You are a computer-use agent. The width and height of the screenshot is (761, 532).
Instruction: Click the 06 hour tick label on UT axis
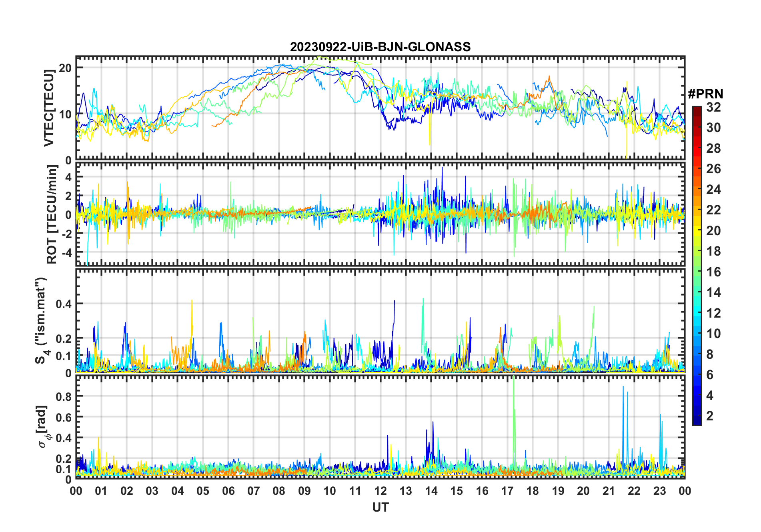pyautogui.click(x=228, y=491)
